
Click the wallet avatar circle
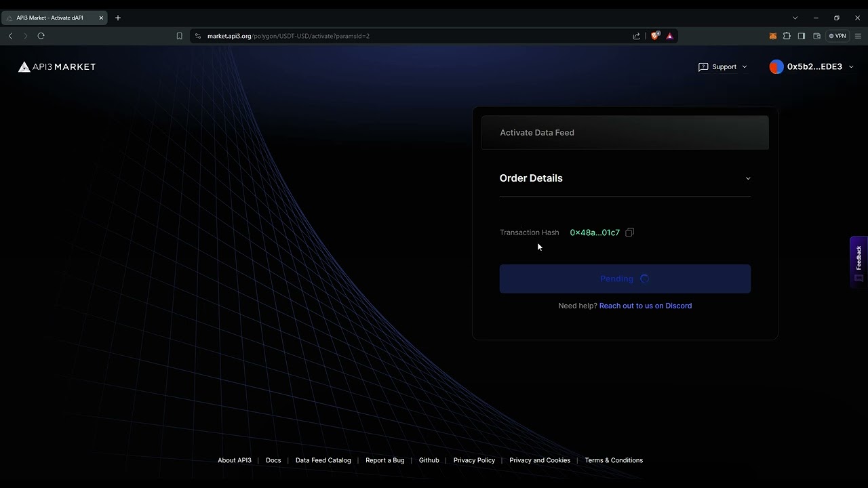tap(776, 66)
